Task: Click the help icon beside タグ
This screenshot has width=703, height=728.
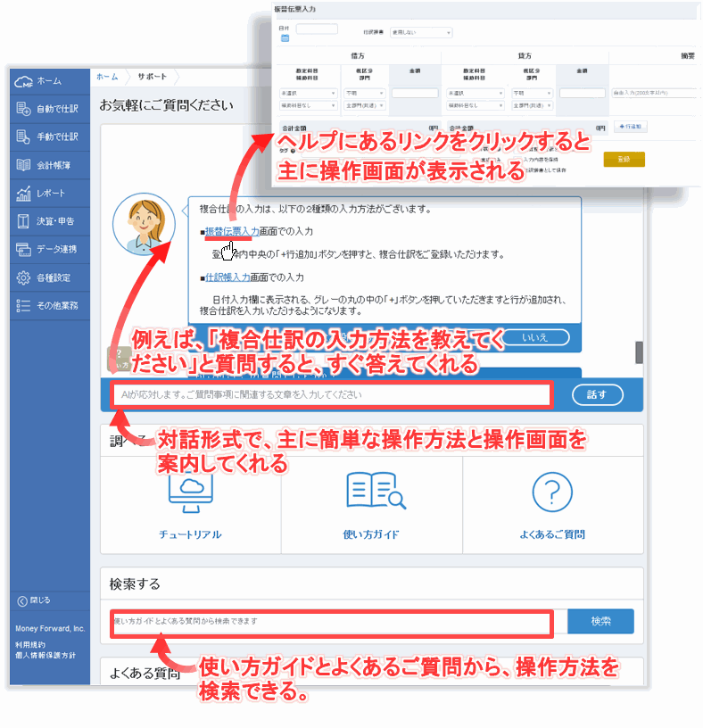Action: 293,151
